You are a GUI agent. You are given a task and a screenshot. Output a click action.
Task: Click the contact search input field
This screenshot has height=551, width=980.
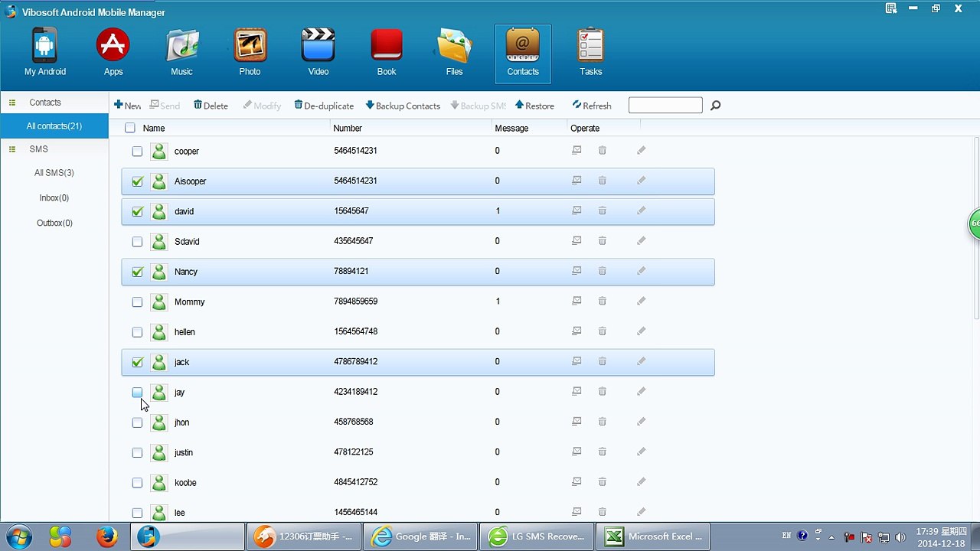coord(665,106)
